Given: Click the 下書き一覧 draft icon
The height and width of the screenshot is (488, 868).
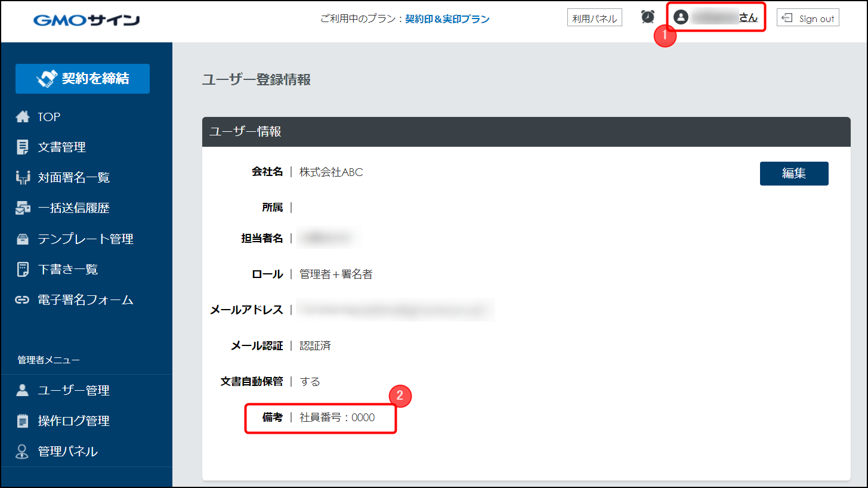Looking at the screenshot, I should (23, 270).
